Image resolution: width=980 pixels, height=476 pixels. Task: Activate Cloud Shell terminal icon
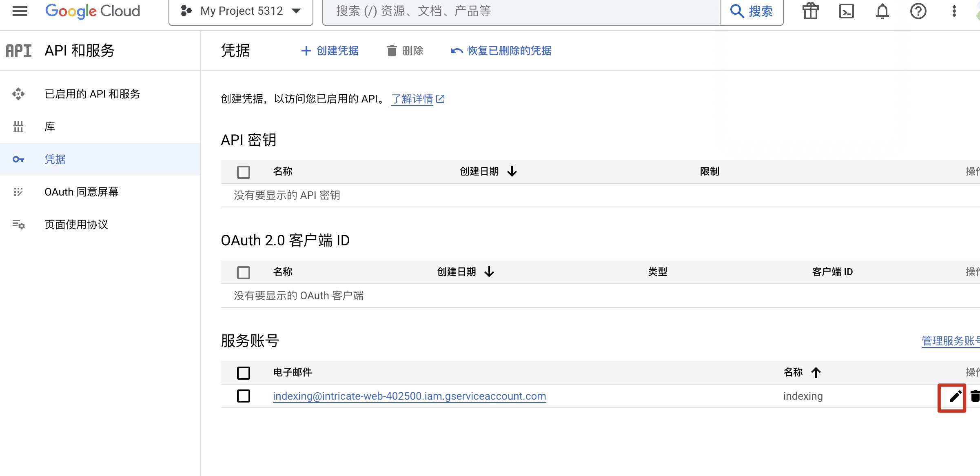846,11
